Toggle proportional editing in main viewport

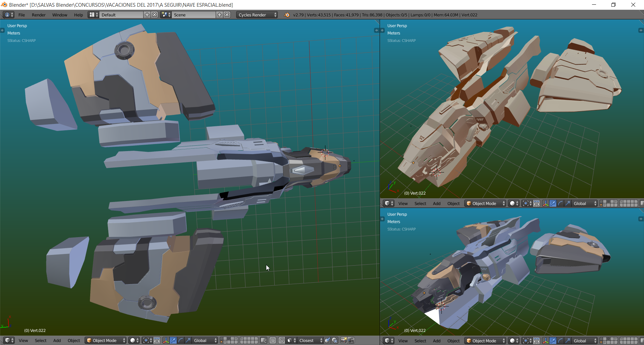(273, 340)
